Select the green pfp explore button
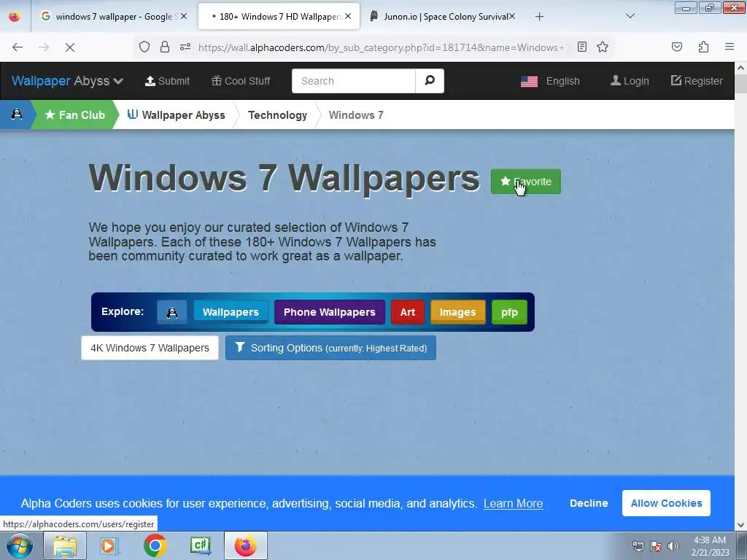Screen dimensions: 747x560 (509, 312)
